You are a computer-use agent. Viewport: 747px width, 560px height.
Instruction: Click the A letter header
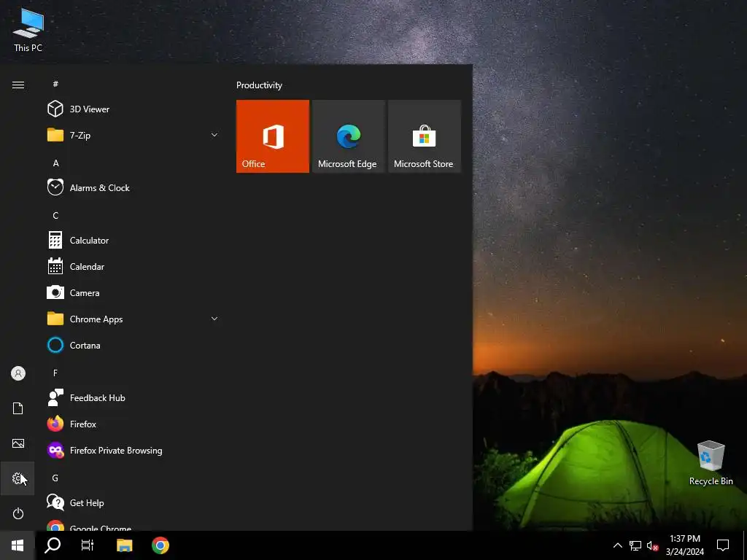click(x=55, y=163)
